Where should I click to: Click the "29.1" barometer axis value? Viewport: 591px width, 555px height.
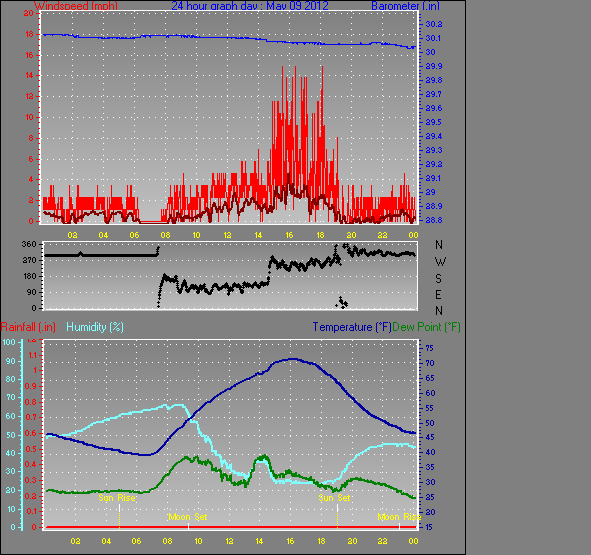click(434, 178)
